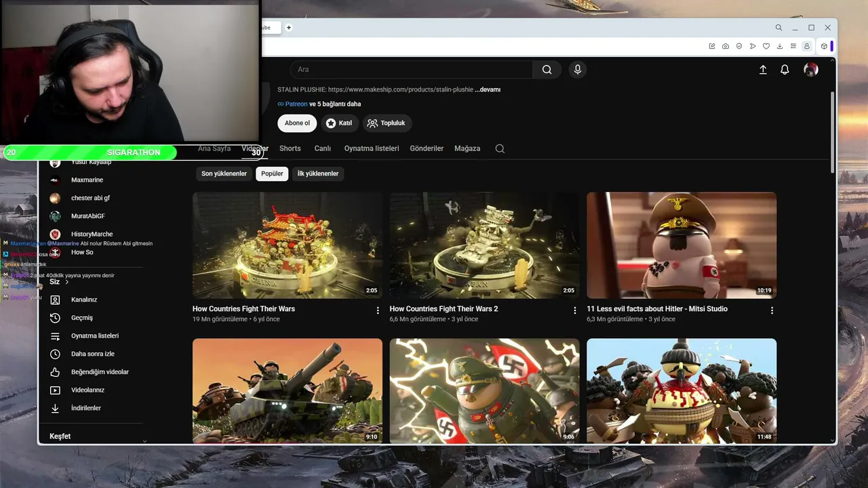Open the YouTube upload/create icon
The image size is (868, 488).
[x=763, y=69]
